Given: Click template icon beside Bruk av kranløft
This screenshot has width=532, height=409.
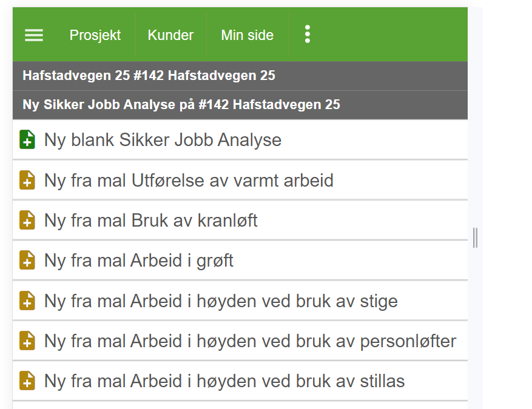Looking at the screenshot, I should point(27,221).
